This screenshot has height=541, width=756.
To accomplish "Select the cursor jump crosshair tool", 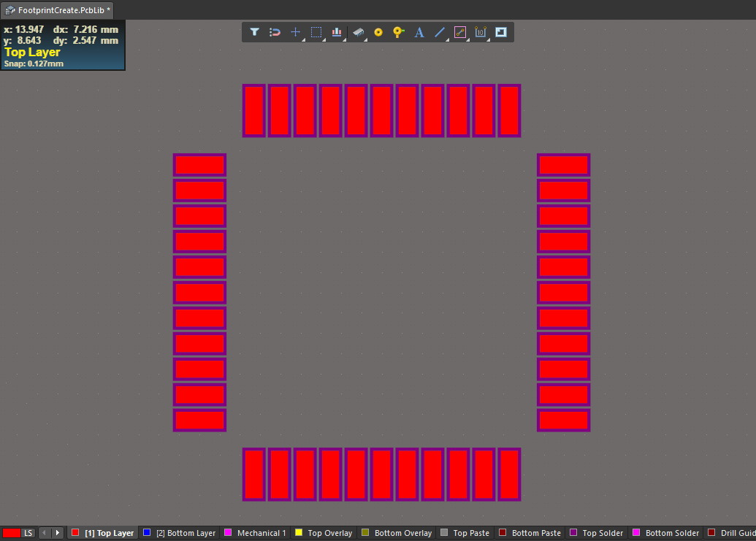I will point(295,31).
